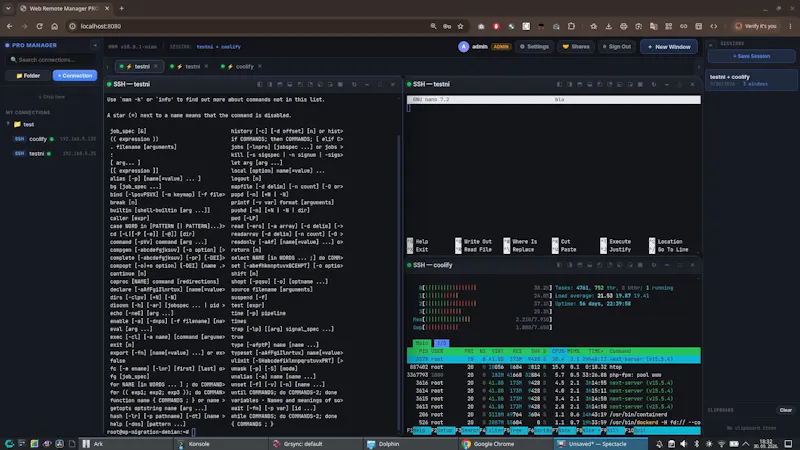Viewport: 800px width, 450px height.
Task: Open Dolphin file manager from taskbar
Action: click(x=410, y=444)
